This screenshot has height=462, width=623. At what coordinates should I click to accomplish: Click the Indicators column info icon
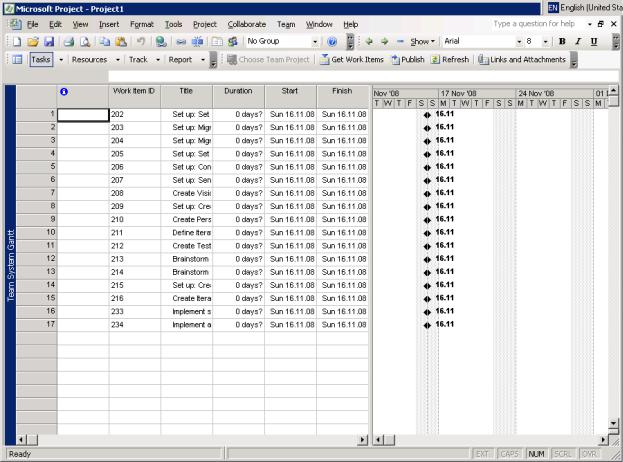coord(64,92)
